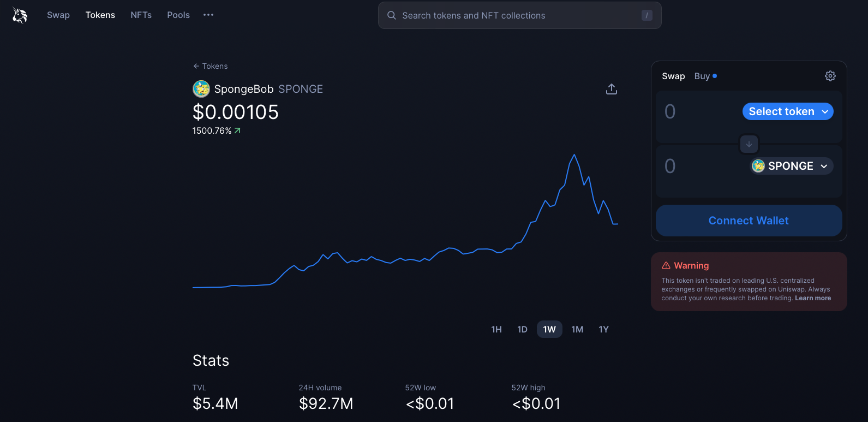The height and width of the screenshot is (422, 868).
Task: Open the SPONGE output token dropdown
Action: point(791,166)
